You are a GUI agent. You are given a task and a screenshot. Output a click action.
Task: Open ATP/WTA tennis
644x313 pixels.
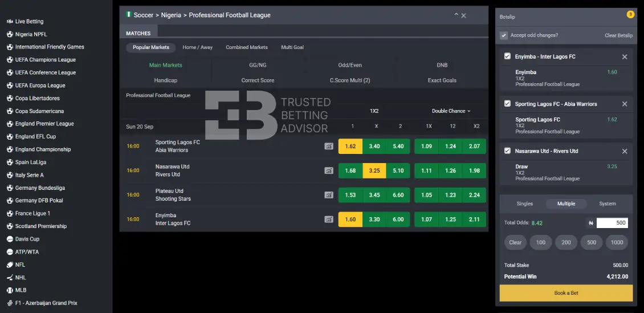pyautogui.click(x=23, y=252)
